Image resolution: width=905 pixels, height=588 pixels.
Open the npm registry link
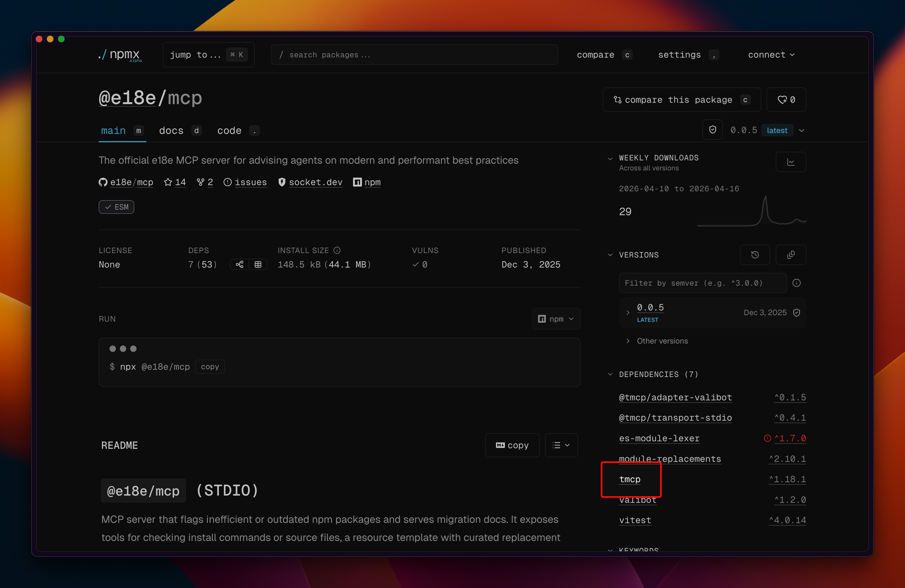click(x=367, y=182)
